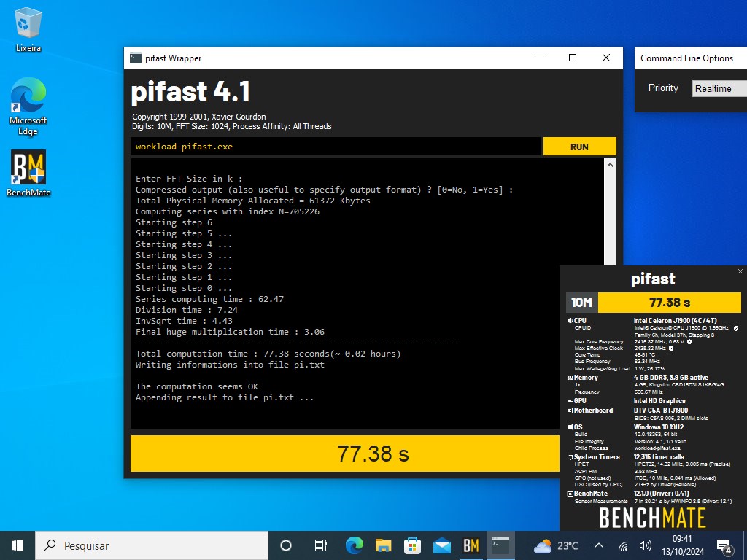
Task: Click 'Final huge multiplication time : 3.06' line
Action: click(230, 332)
